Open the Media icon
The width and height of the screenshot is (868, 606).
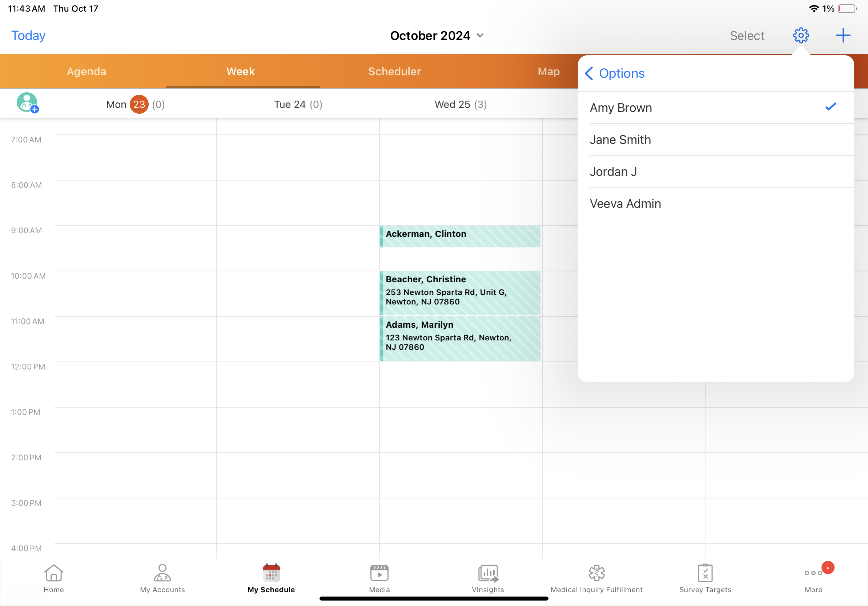(379, 578)
